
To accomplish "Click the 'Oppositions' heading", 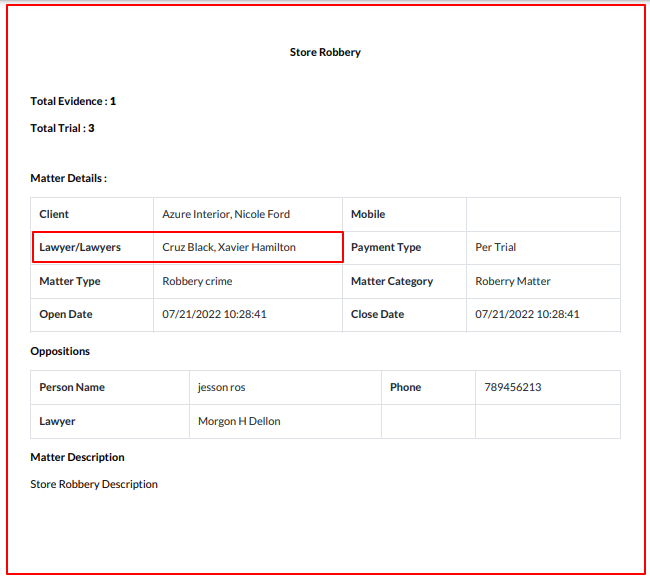I will (x=60, y=351).
